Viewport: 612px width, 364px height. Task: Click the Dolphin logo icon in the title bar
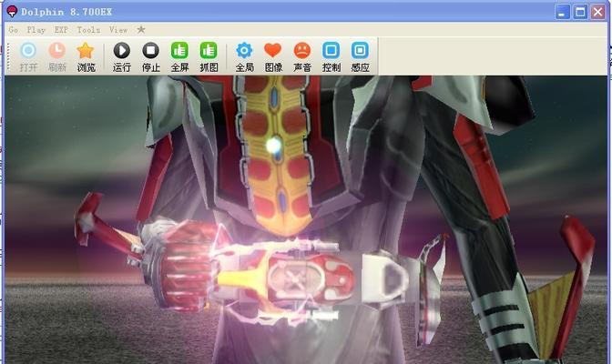(12, 12)
